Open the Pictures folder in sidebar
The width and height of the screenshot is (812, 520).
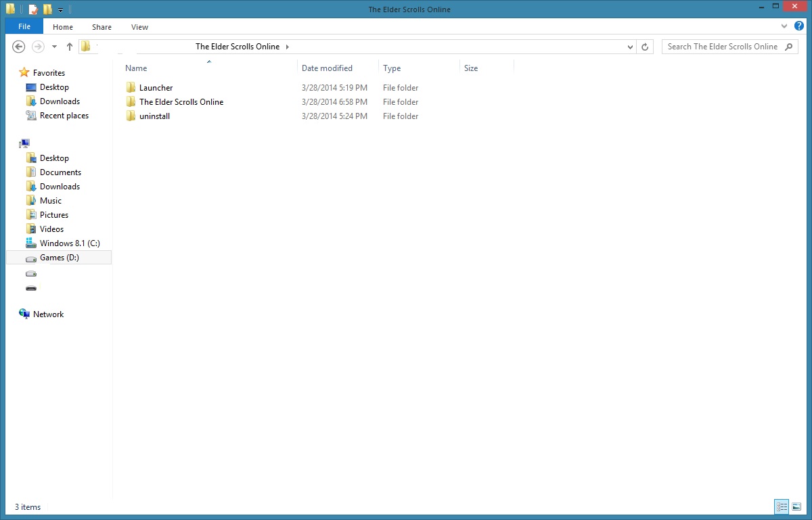click(x=53, y=215)
